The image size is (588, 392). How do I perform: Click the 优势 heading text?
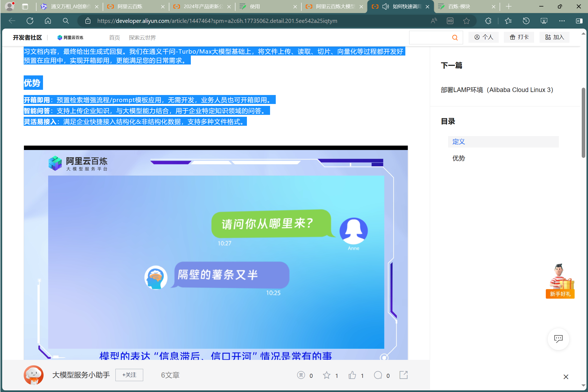[32, 83]
